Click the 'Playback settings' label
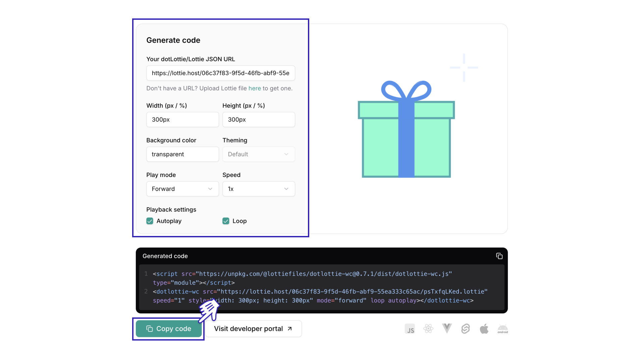 [171, 209]
